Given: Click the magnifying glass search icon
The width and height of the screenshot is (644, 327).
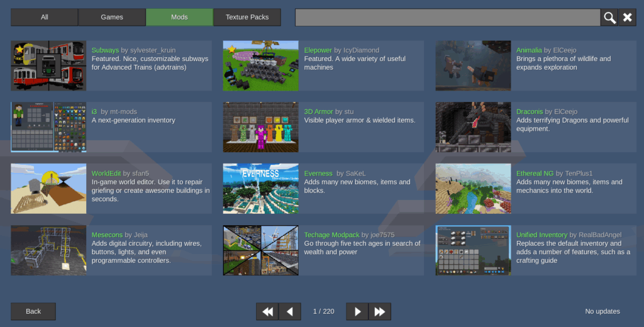Looking at the screenshot, I should [x=609, y=18].
